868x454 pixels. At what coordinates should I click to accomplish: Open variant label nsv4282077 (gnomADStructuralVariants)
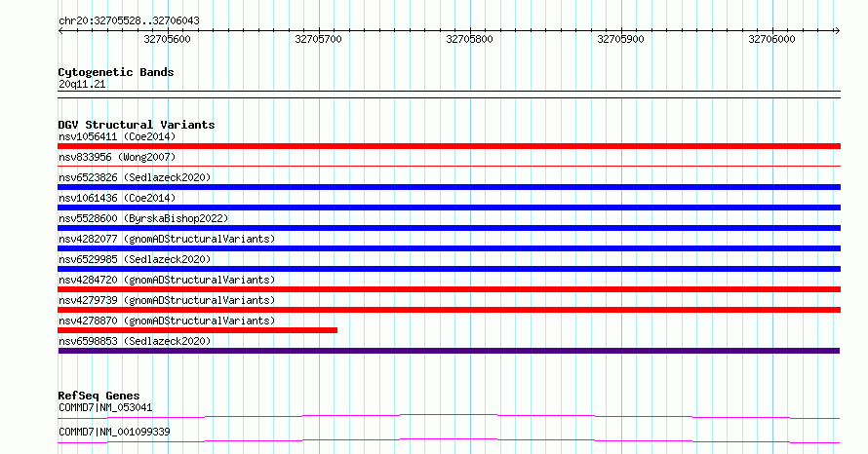167,239
